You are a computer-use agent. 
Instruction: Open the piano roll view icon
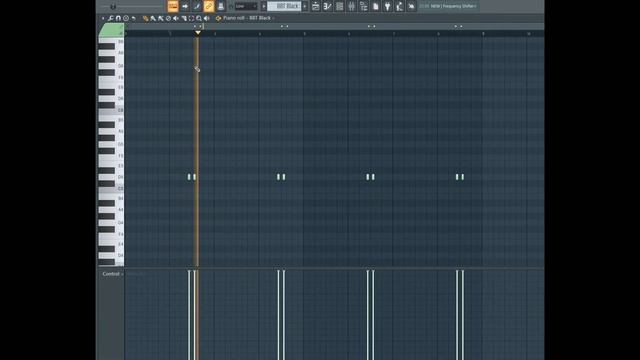[327, 6]
